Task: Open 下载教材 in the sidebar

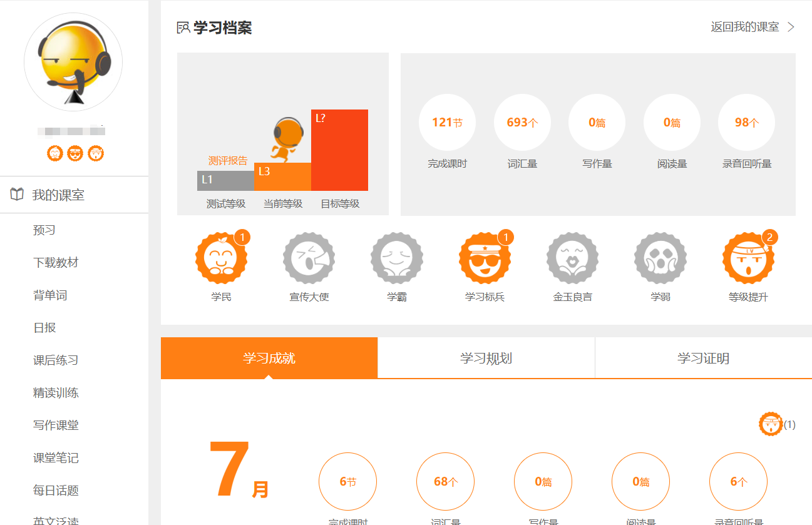Action: [56, 262]
